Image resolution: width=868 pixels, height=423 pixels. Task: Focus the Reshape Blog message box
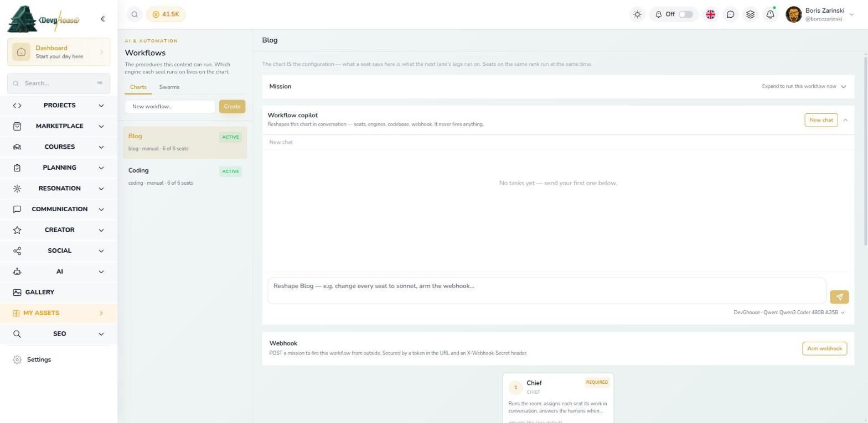coord(546,291)
